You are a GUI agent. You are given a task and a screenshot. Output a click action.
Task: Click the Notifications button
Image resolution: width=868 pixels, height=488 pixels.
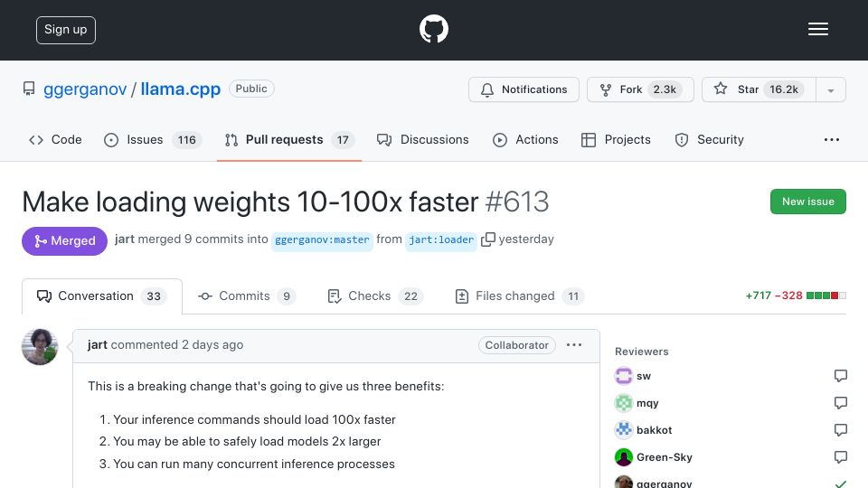tap(524, 89)
